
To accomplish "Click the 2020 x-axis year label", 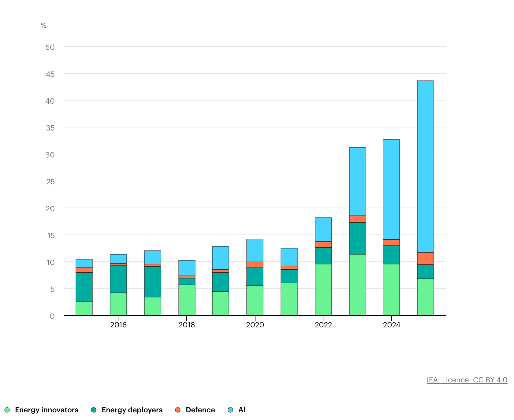I will (255, 325).
